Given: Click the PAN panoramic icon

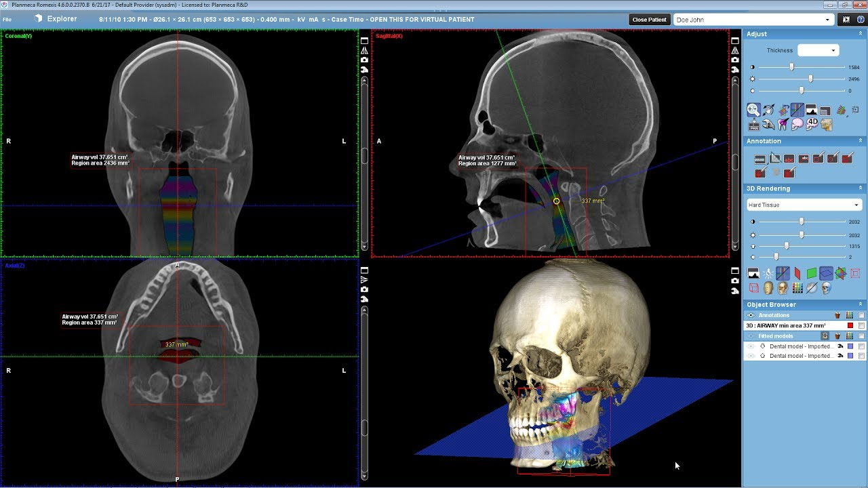Looking at the screenshot, I should click(754, 125).
